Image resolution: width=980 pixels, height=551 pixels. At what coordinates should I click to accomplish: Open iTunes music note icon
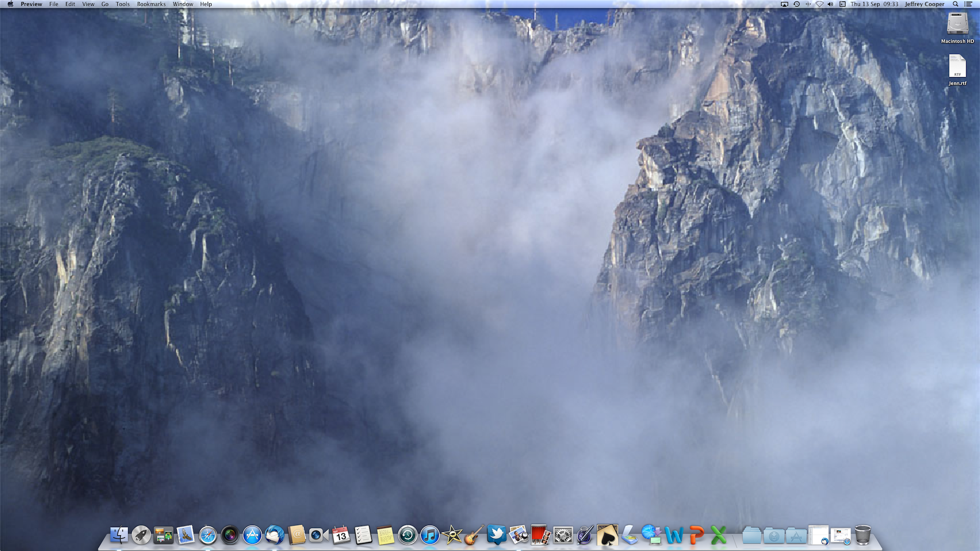pos(430,535)
